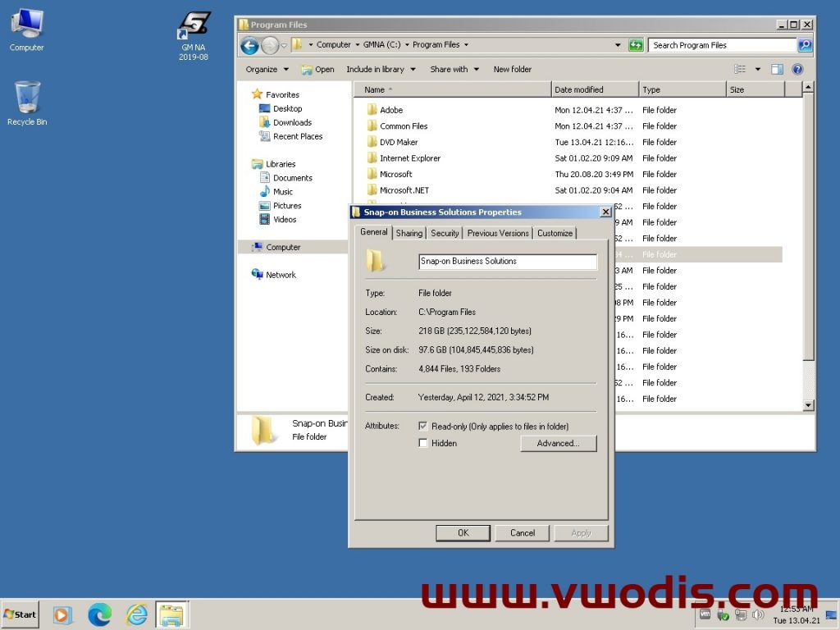Sort by the Type column header
The height and width of the screenshot is (630, 840).
(x=682, y=89)
